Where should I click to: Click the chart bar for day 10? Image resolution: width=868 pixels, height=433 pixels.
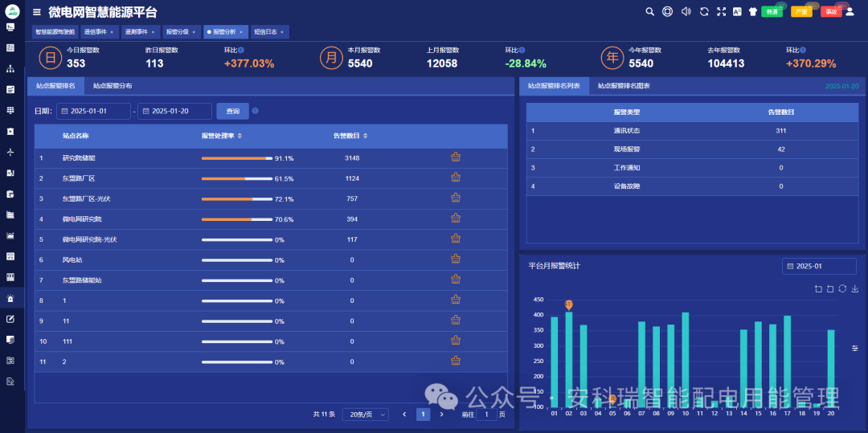pos(686,359)
